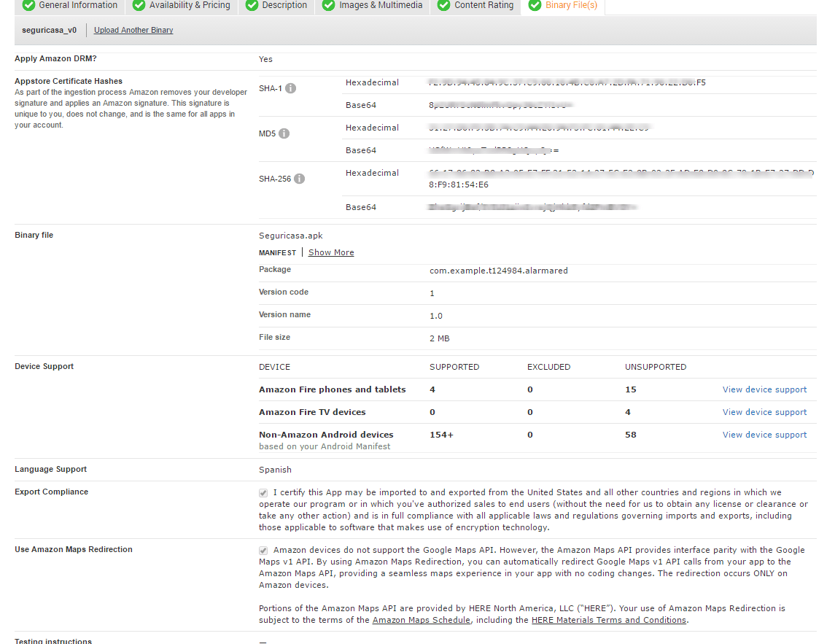This screenshot has width=835, height=644.
Task: Open the Images & Multimedia tab
Action: pos(381,5)
